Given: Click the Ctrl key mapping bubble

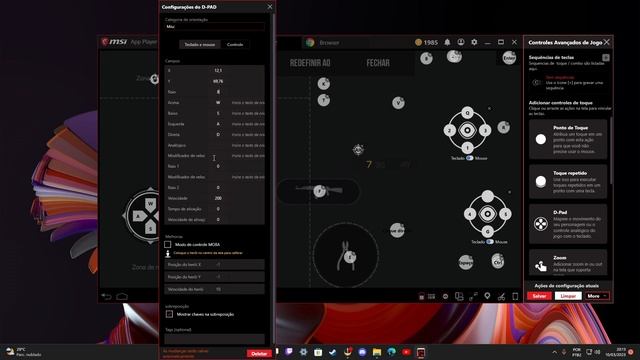Looking at the screenshot, I should [x=498, y=261].
